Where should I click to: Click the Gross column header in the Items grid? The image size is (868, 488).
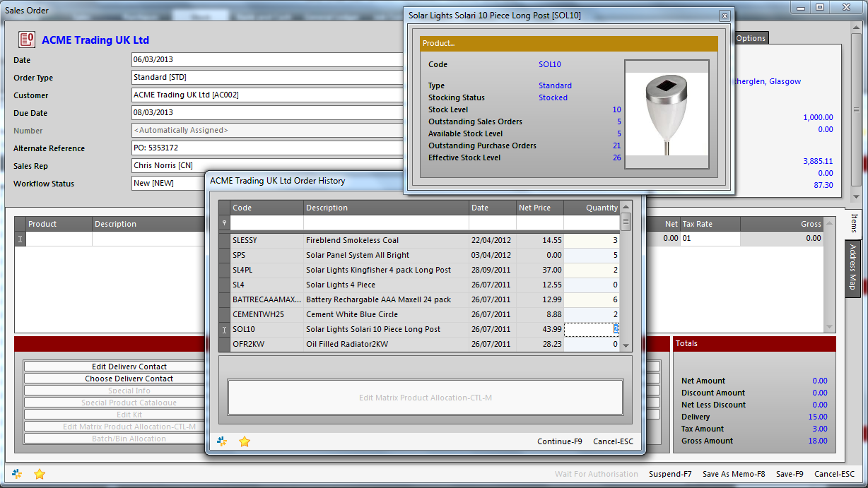coord(782,224)
